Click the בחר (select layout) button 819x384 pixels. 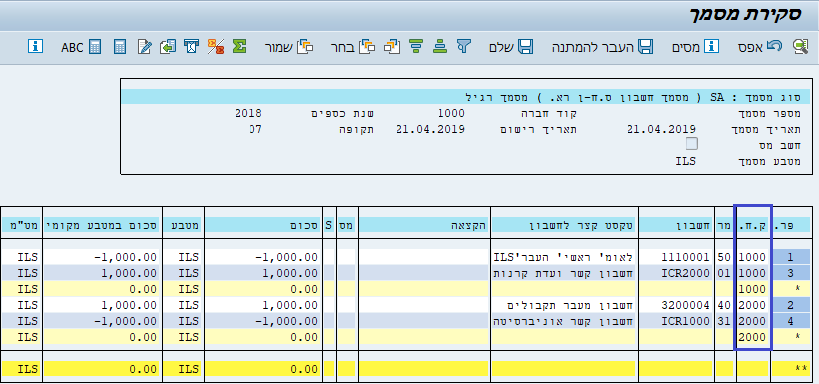click(353, 46)
